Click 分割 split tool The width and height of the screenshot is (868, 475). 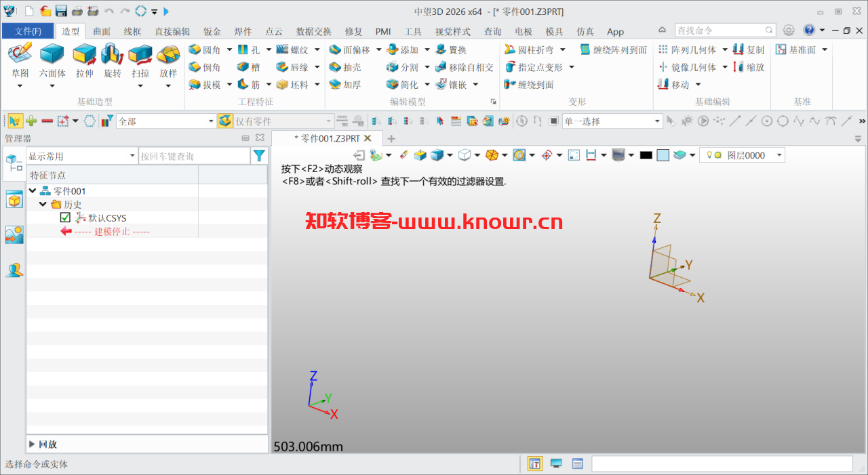point(403,68)
